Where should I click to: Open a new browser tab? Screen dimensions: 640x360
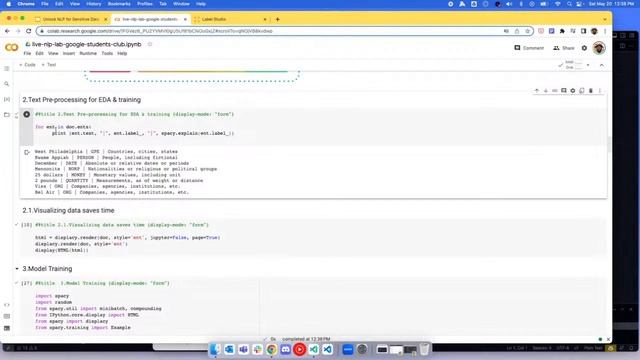[x=278, y=19]
